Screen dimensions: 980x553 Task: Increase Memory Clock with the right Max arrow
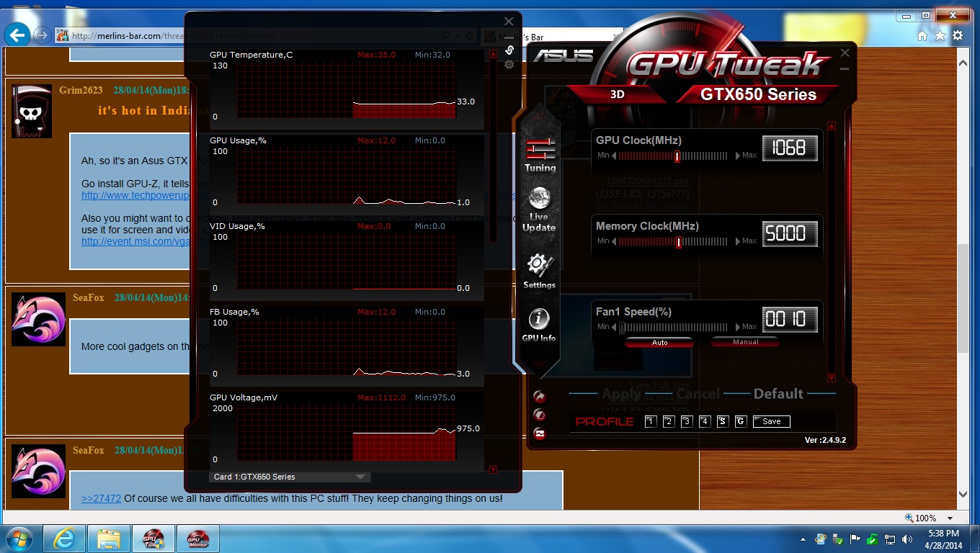[x=738, y=241]
